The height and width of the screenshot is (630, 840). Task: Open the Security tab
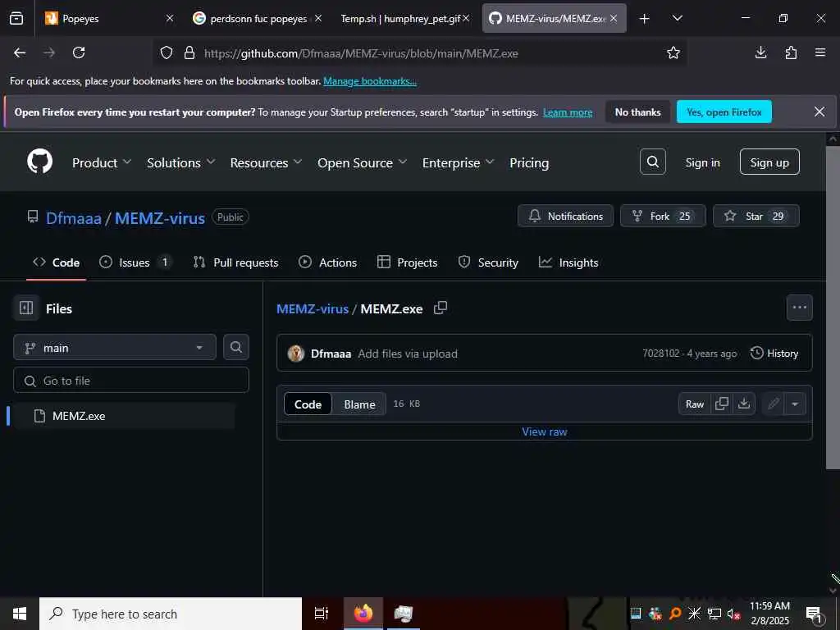pos(488,262)
